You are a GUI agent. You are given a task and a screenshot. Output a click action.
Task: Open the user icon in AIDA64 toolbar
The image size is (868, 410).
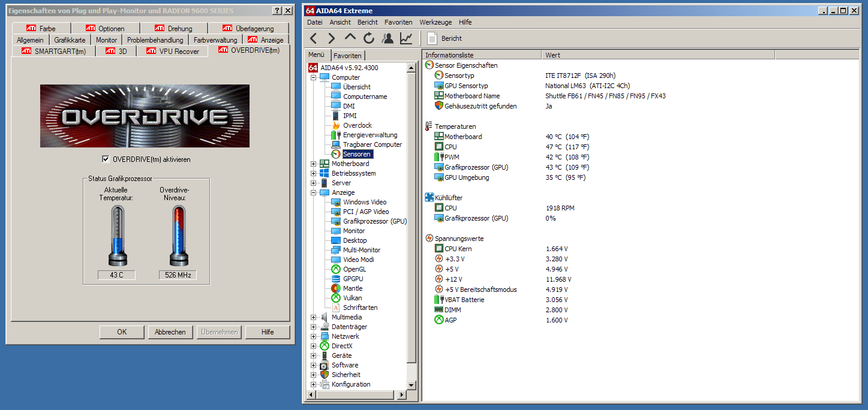click(x=388, y=38)
